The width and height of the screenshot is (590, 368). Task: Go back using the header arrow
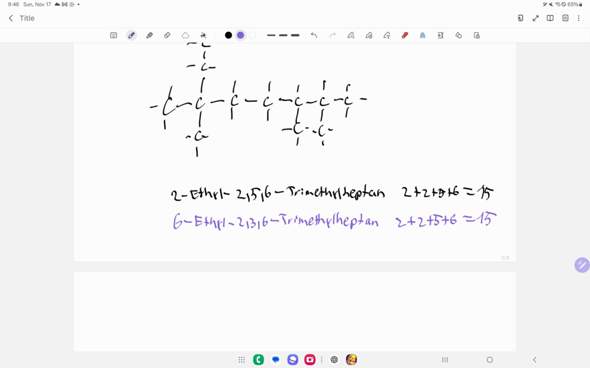11,18
